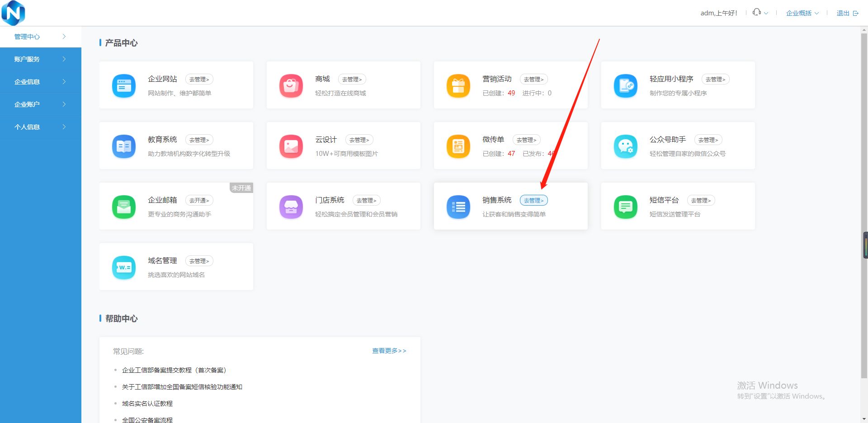Click the 企业网站 product icon

(x=123, y=85)
